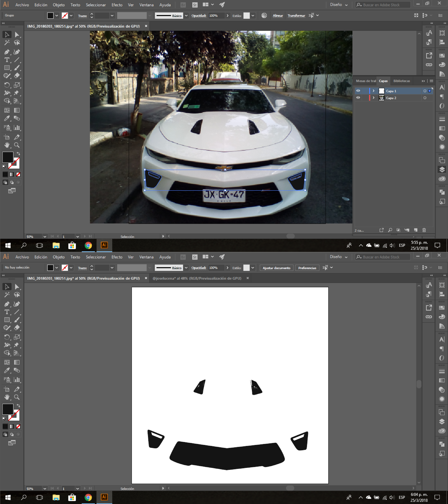Image resolution: width=448 pixels, height=504 pixels.
Task: Set fill to None in top window
Action: click(18, 174)
